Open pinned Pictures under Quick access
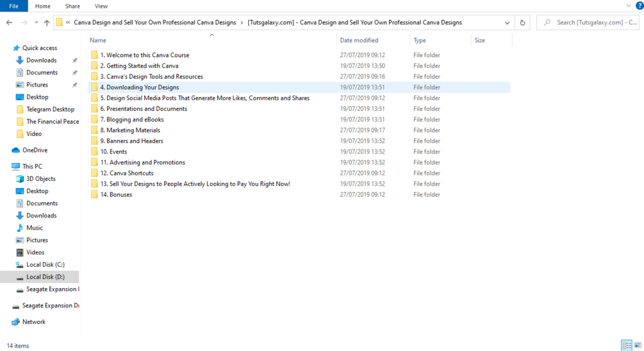 (x=37, y=85)
